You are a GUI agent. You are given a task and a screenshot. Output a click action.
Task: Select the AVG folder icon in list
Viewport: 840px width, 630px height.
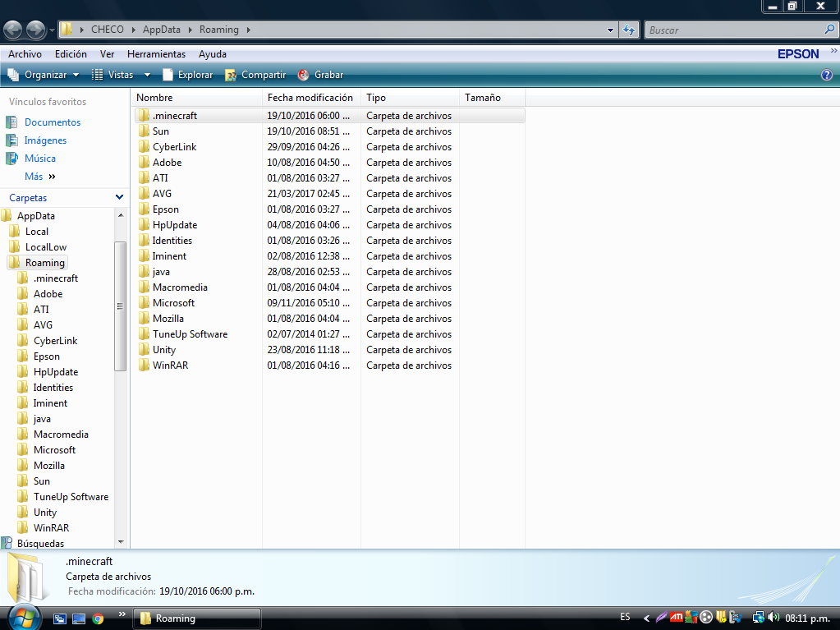point(144,193)
